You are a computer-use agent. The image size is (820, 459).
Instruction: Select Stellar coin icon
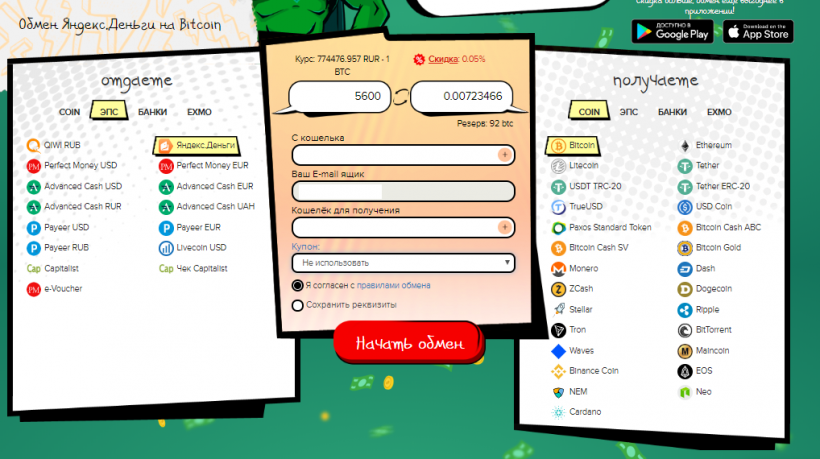(559, 309)
